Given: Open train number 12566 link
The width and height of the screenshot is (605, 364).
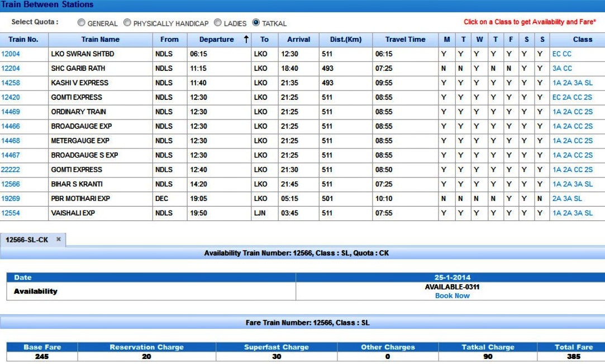Looking at the screenshot, I should pyautogui.click(x=11, y=184).
